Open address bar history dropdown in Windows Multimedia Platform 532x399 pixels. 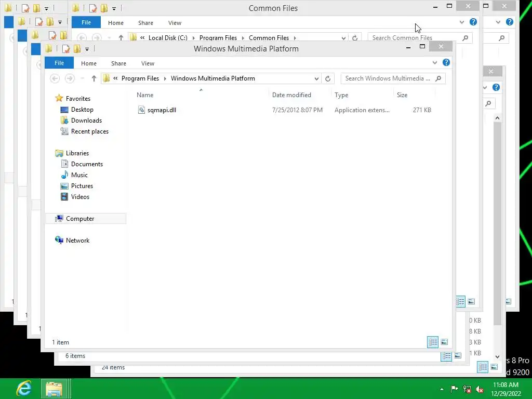(x=316, y=79)
